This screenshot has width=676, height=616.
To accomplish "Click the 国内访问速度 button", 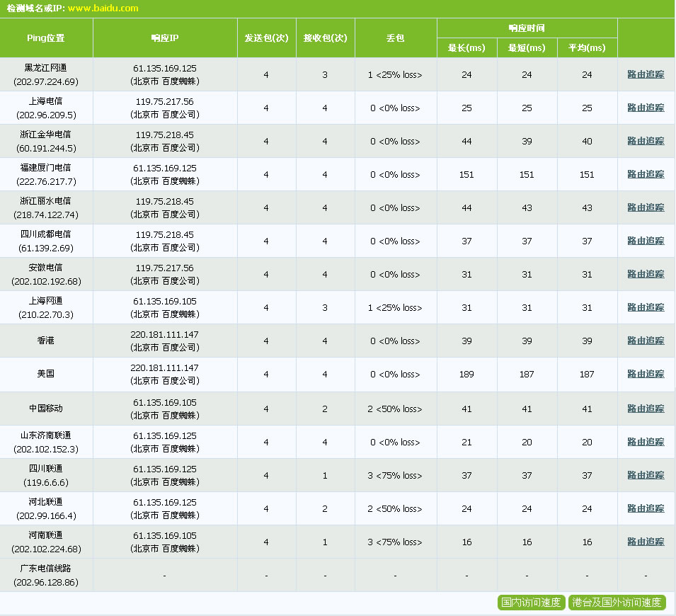I will coord(531,603).
